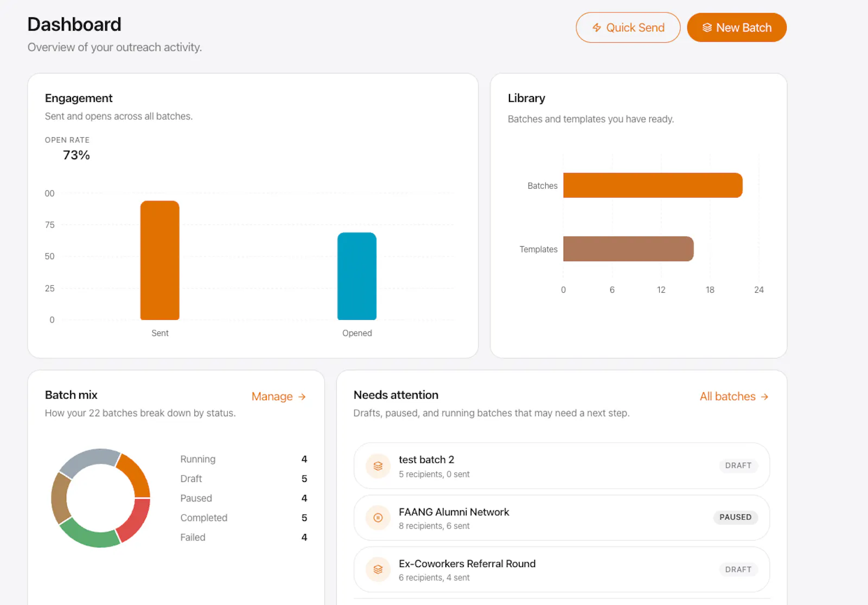
Task: Click the brown Paused segment of the donut
Action: pos(59,499)
